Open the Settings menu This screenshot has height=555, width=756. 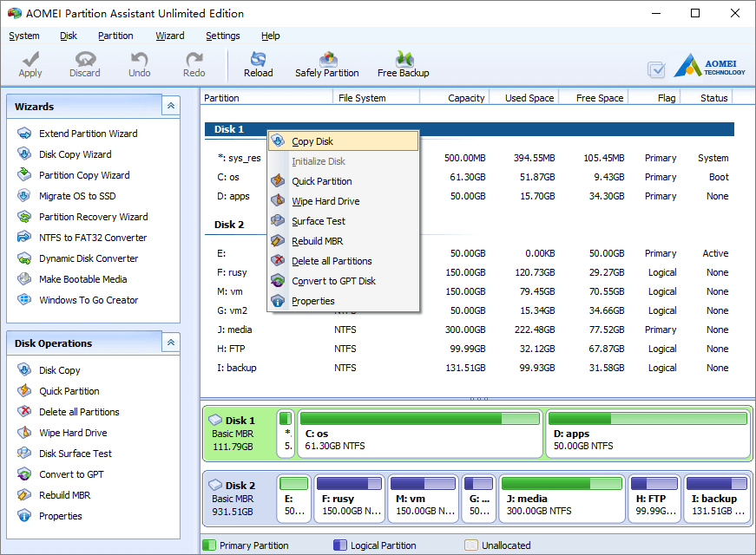click(223, 36)
